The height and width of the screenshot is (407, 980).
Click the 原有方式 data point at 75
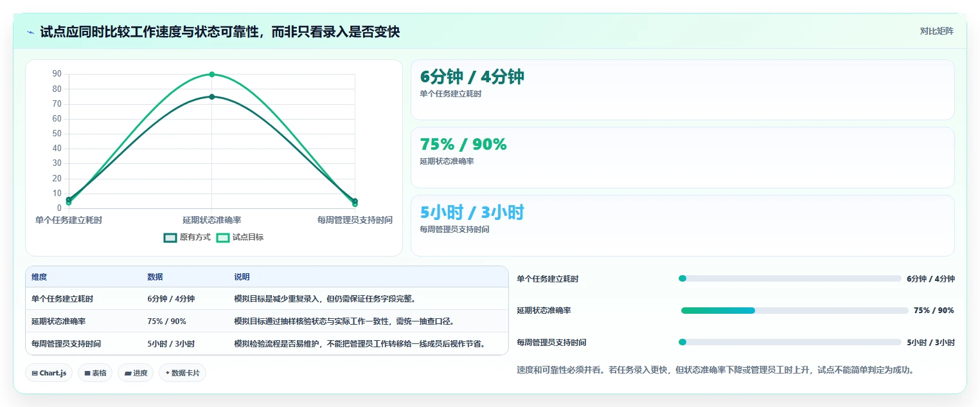pos(211,96)
